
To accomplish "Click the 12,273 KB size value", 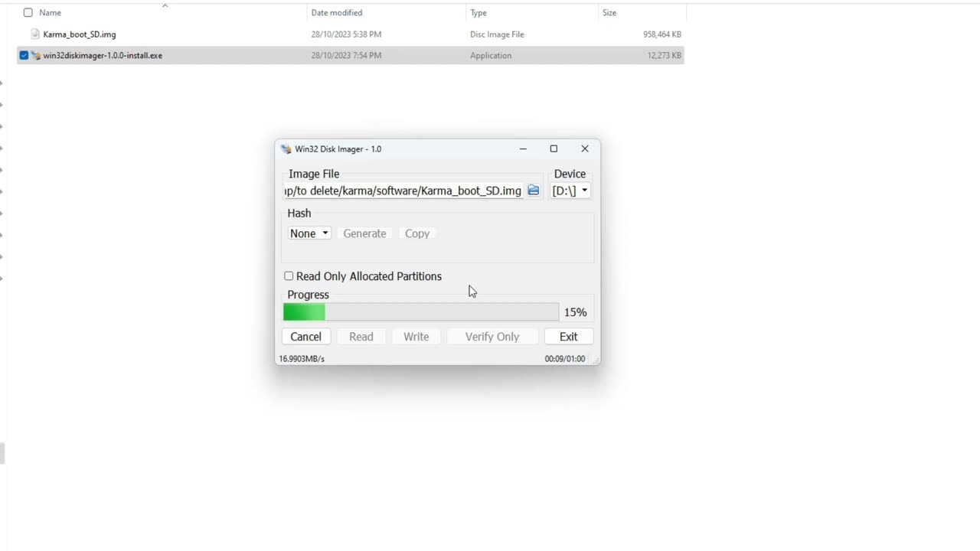I will [x=665, y=55].
